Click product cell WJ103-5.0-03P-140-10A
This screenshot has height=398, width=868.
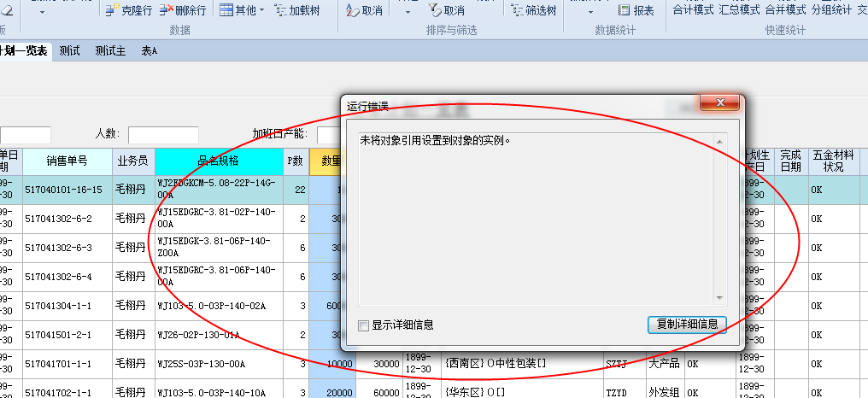(219, 389)
